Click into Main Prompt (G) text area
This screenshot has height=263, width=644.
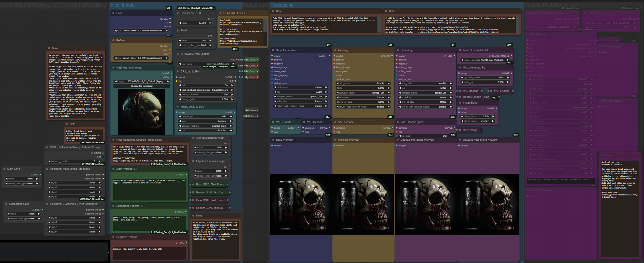[149, 190]
